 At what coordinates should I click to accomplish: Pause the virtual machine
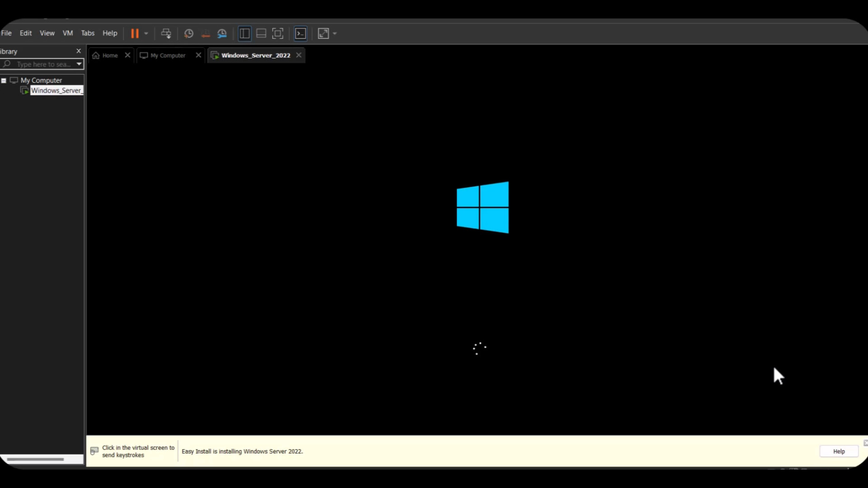coord(134,33)
